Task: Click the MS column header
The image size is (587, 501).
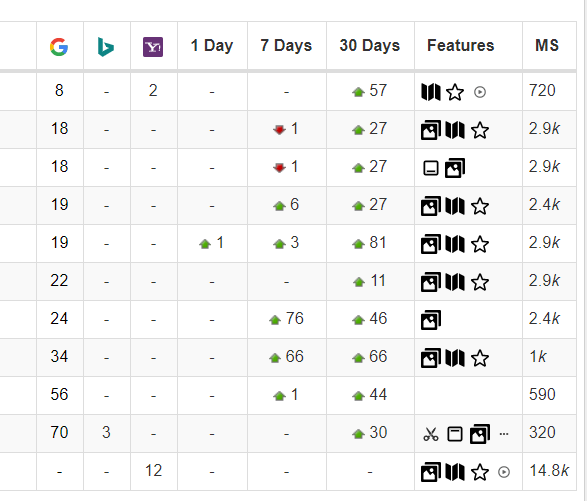Action: (547, 45)
